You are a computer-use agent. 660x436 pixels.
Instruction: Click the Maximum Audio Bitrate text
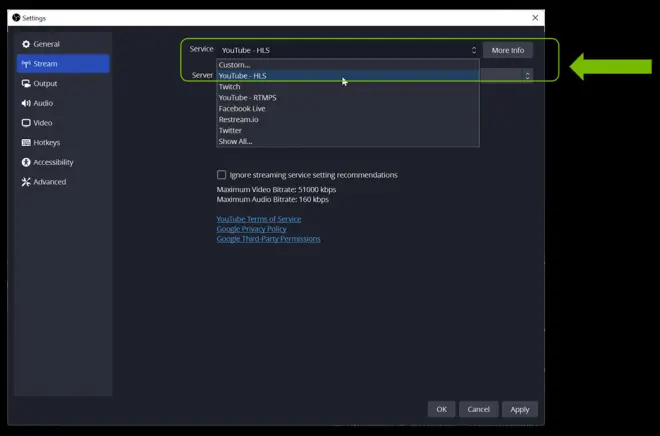tap(272, 199)
